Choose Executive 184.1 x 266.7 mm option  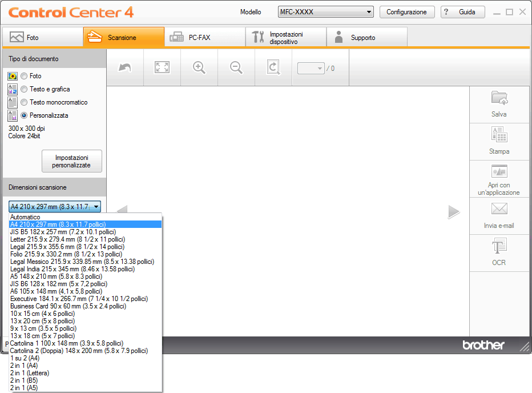85,299
